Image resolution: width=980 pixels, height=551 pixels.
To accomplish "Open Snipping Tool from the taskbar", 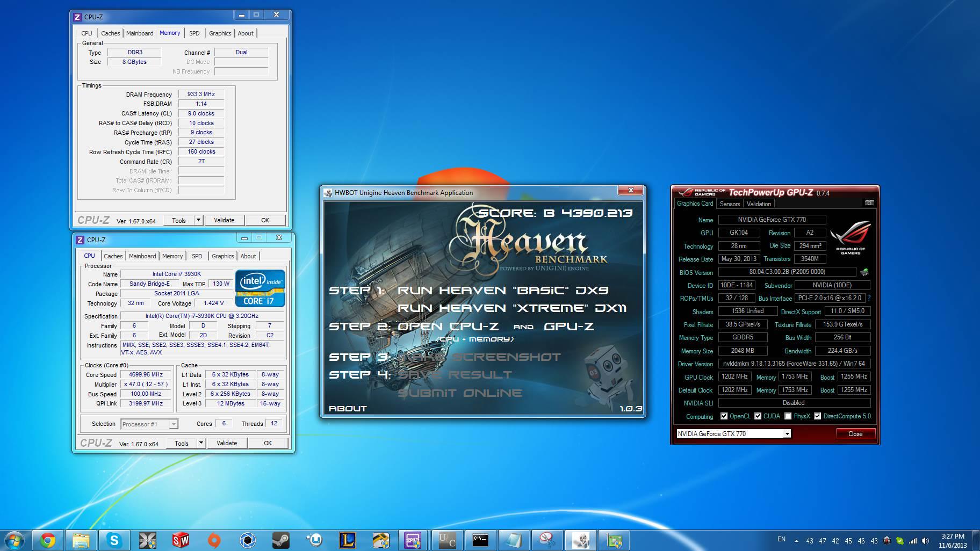I will 547,540.
